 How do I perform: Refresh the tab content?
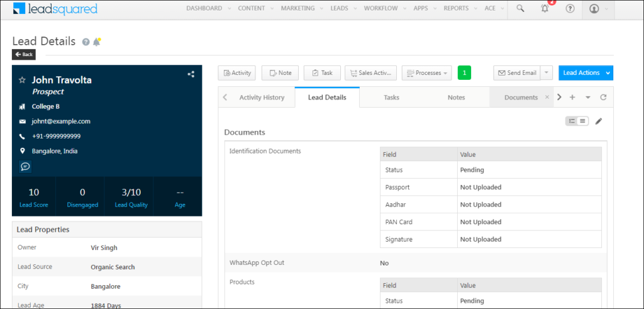603,98
